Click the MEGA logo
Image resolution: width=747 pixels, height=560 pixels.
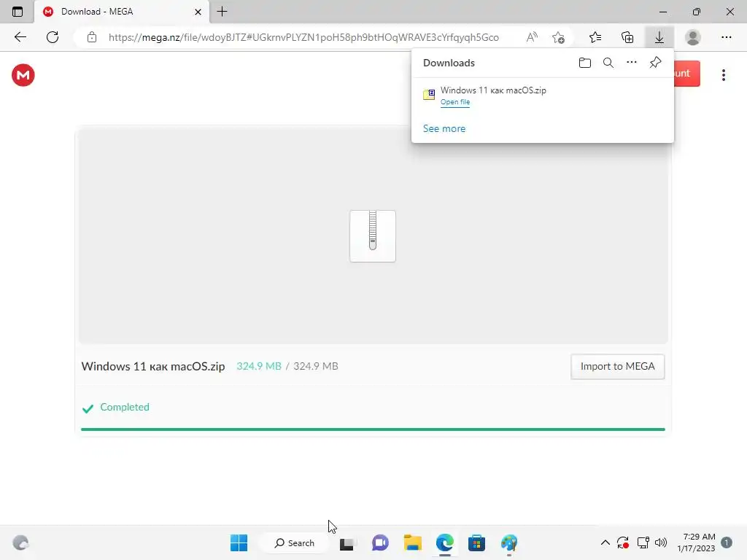pos(23,75)
